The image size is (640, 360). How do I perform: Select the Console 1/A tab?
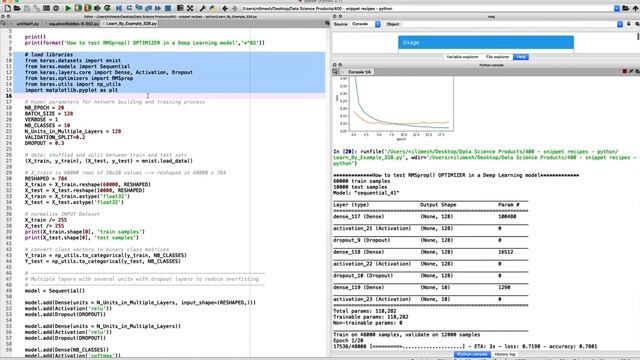point(358,72)
